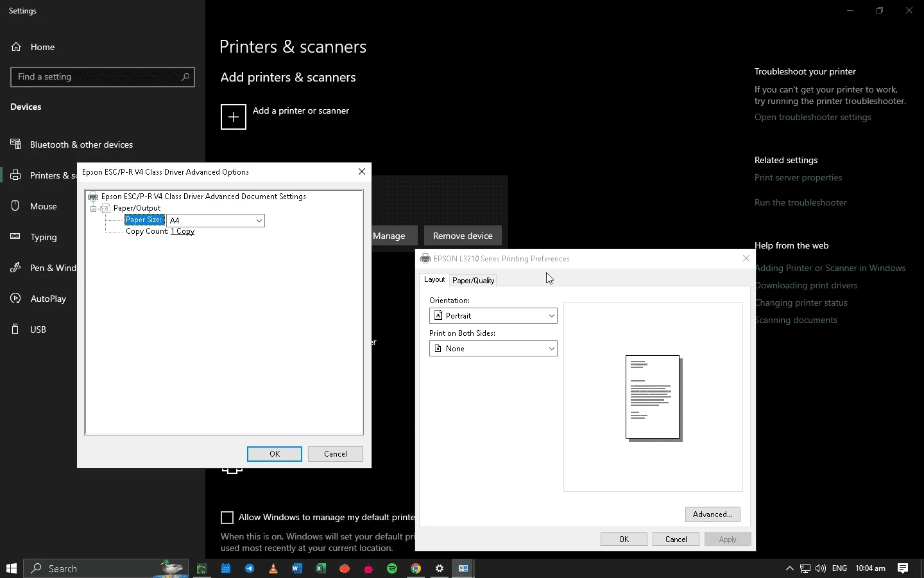Open the notification action center
This screenshot has width=924, height=578.
pos(903,568)
